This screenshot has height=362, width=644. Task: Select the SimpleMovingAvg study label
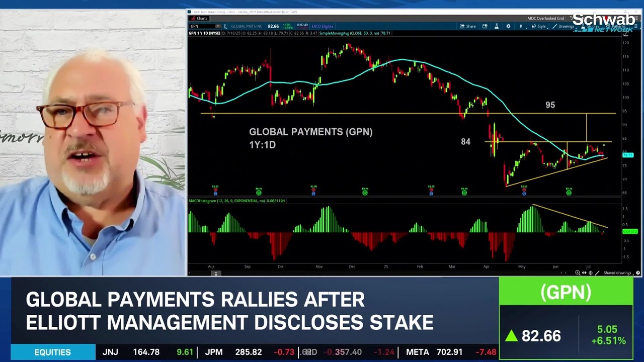[x=355, y=33]
